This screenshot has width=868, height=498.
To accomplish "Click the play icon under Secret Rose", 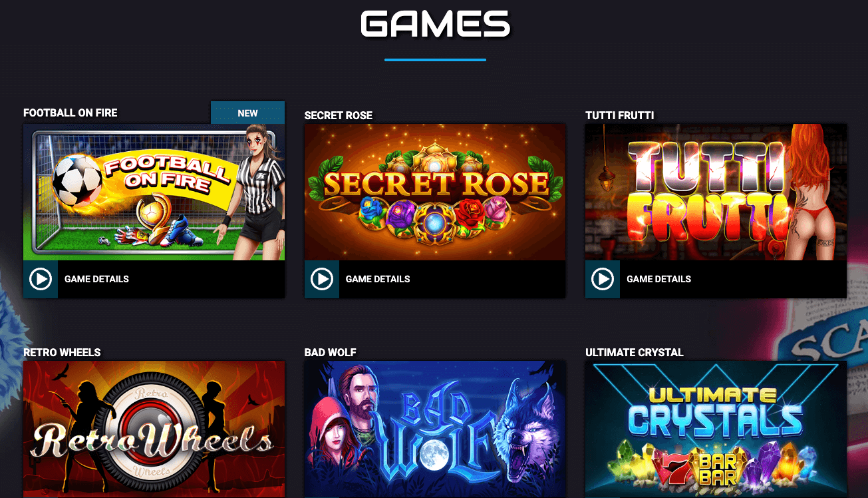I will point(322,279).
